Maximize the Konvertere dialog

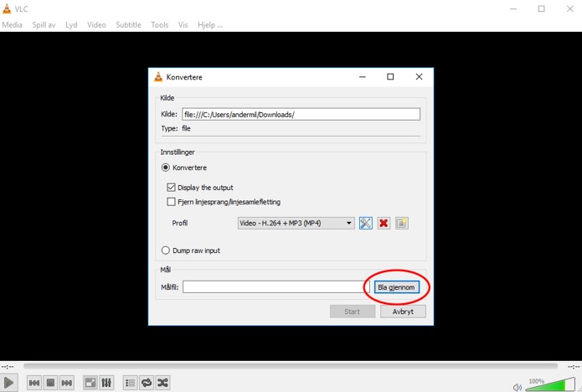[390, 77]
